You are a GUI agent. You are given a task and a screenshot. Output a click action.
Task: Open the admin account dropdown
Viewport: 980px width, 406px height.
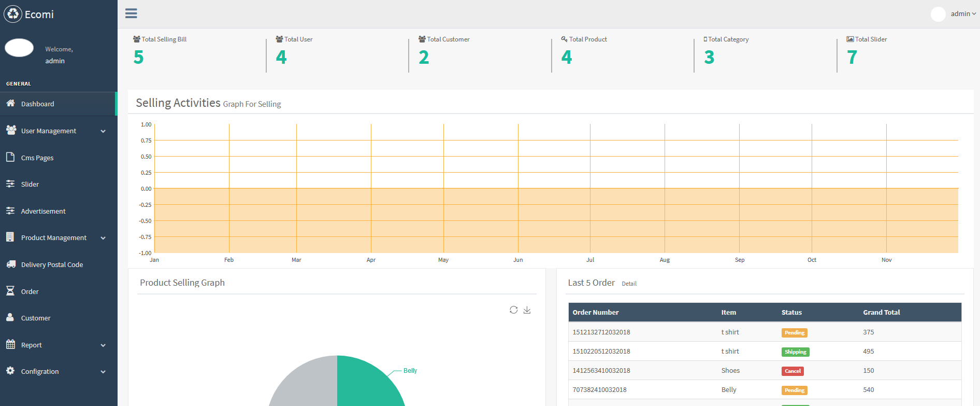[963, 14]
